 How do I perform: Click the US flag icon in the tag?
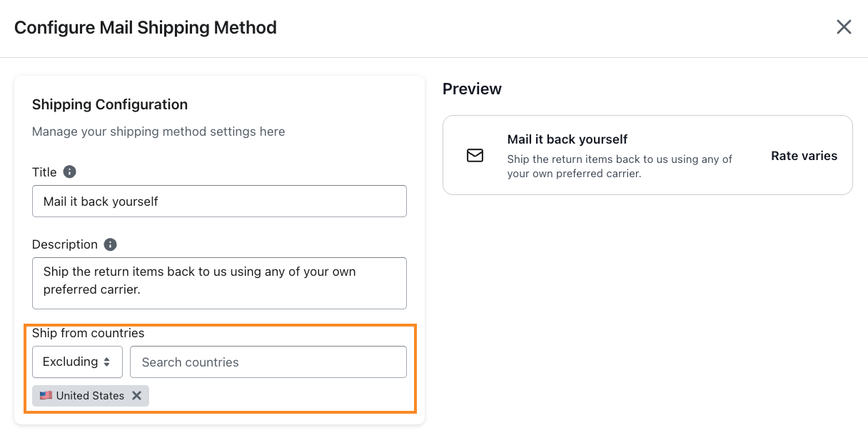[x=46, y=396]
